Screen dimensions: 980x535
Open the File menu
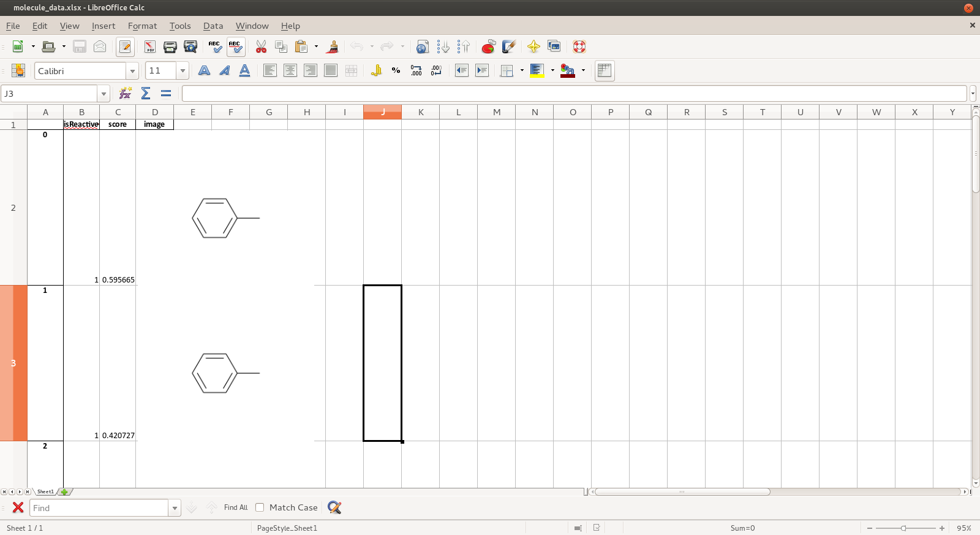pos(13,26)
